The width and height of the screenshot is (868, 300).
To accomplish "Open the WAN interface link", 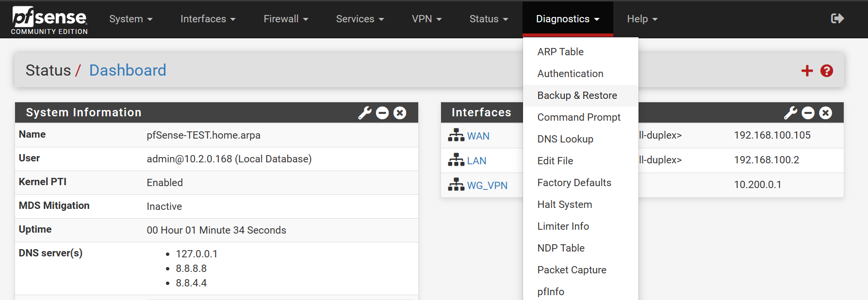I will tap(478, 136).
